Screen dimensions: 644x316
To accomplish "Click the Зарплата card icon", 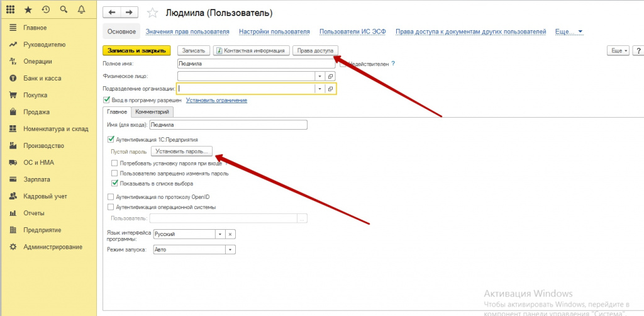I will click(x=13, y=179).
